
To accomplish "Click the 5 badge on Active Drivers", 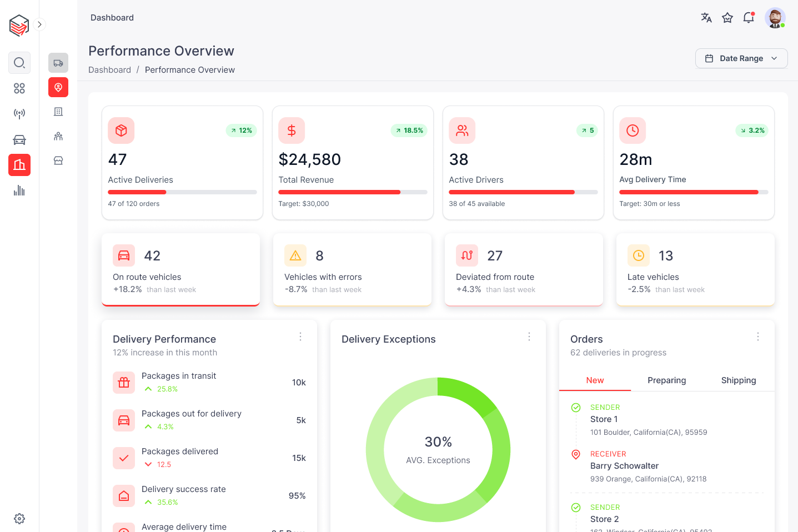I will click(587, 131).
